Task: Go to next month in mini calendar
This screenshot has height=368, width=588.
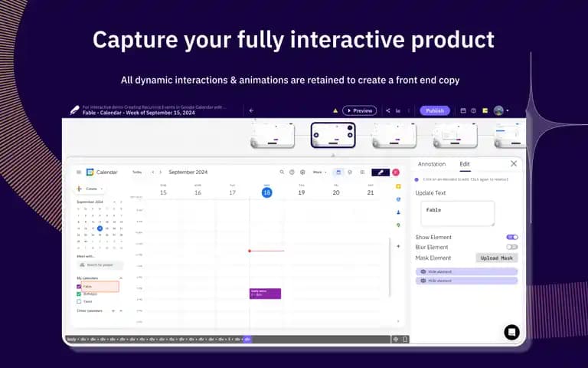Action: [x=121, y=202]
